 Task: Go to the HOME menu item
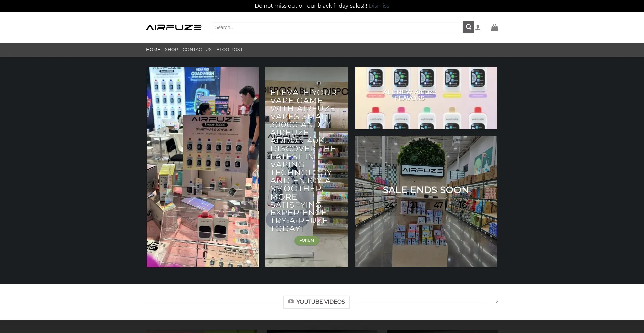click(x=153, y=50)
